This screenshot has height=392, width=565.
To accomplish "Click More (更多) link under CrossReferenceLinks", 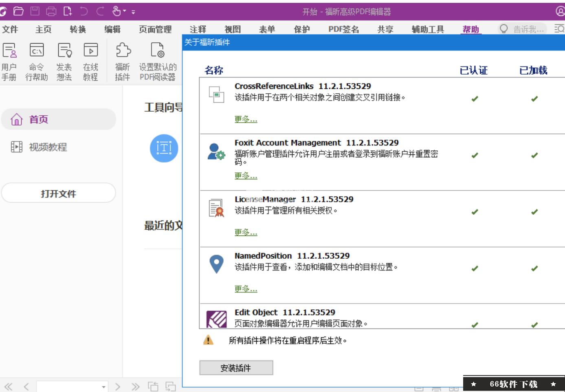I will (246, 119).
